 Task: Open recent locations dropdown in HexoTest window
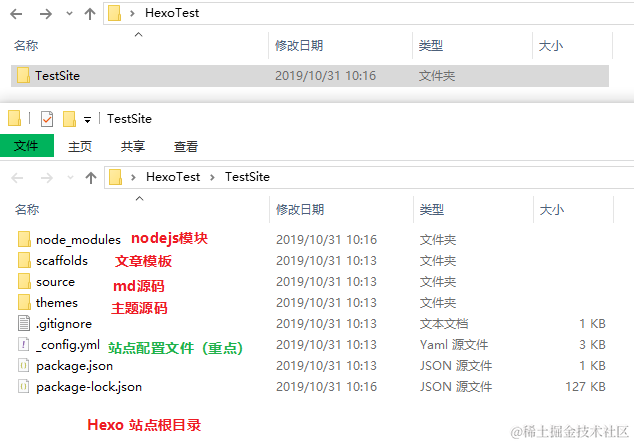(x=70, y=14)
